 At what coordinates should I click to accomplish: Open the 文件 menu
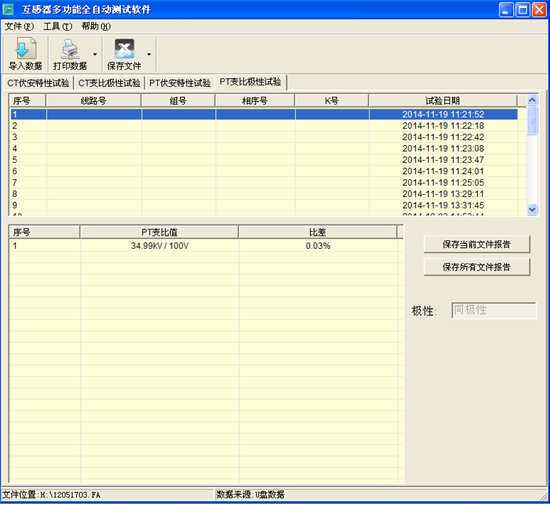tap(19, 26)
